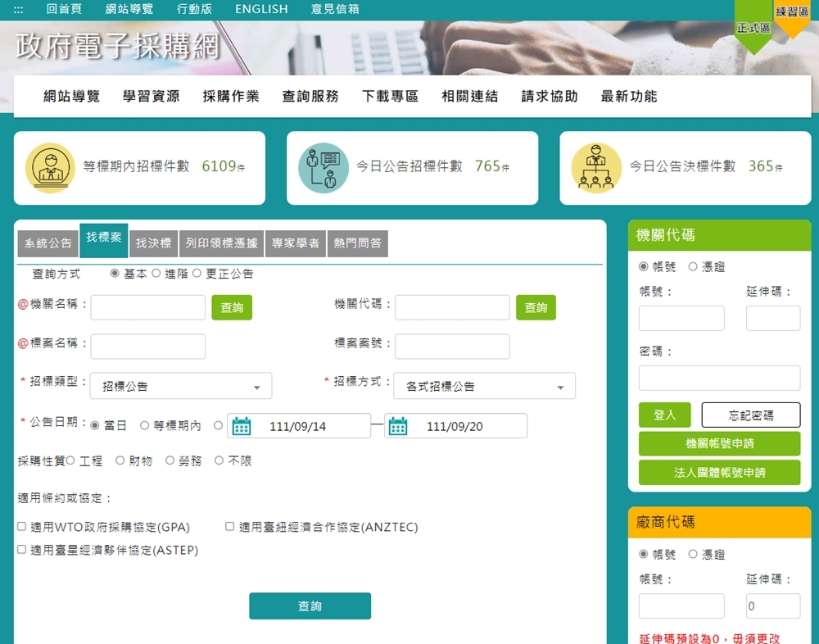Click the yellow 練習區 arrow badge

(792, 18)
